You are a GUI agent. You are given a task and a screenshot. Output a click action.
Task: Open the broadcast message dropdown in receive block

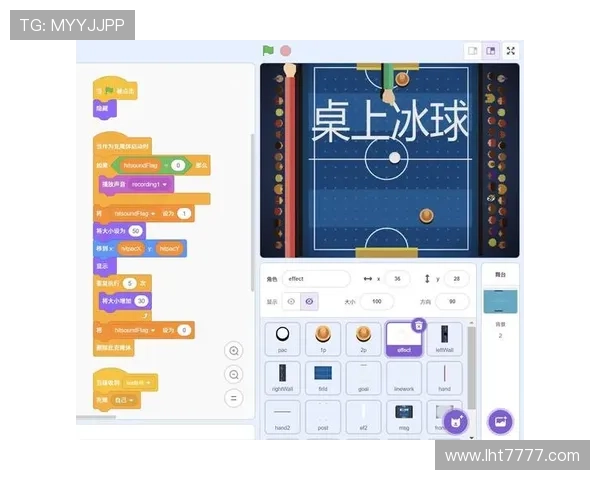pyautogui.click(x=138, y=382)
